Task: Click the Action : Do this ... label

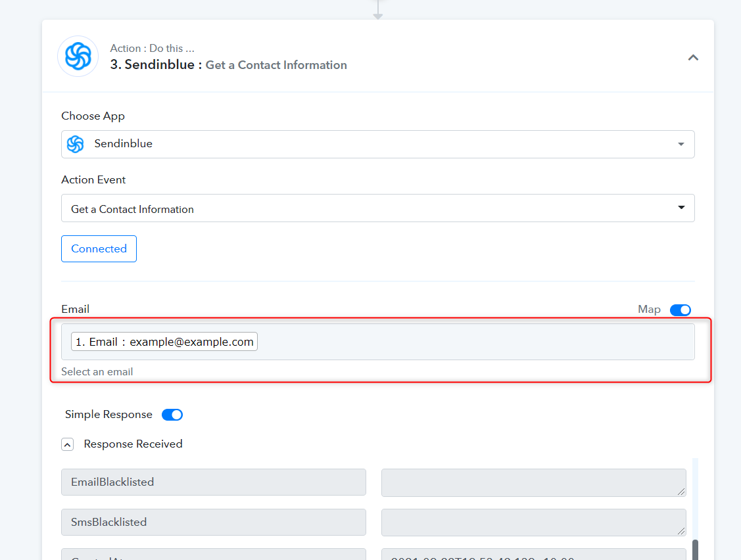Action: click(x=152, y=48)
